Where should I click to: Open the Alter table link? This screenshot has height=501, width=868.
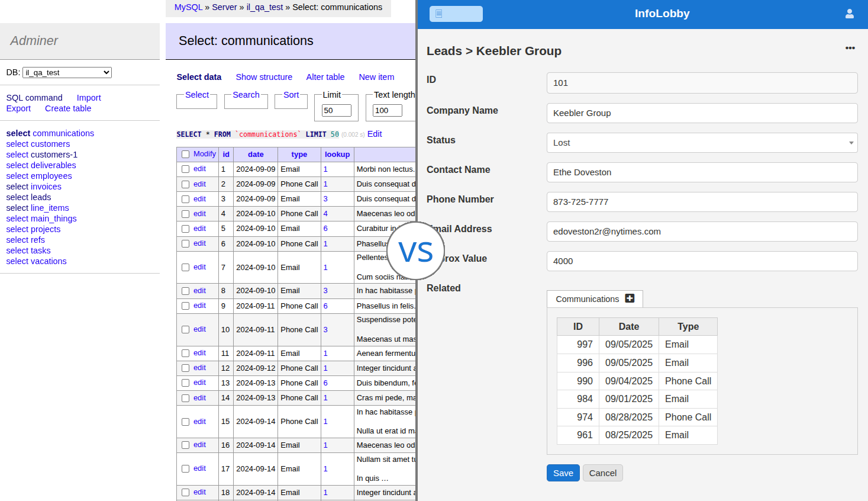click(325, 77)
